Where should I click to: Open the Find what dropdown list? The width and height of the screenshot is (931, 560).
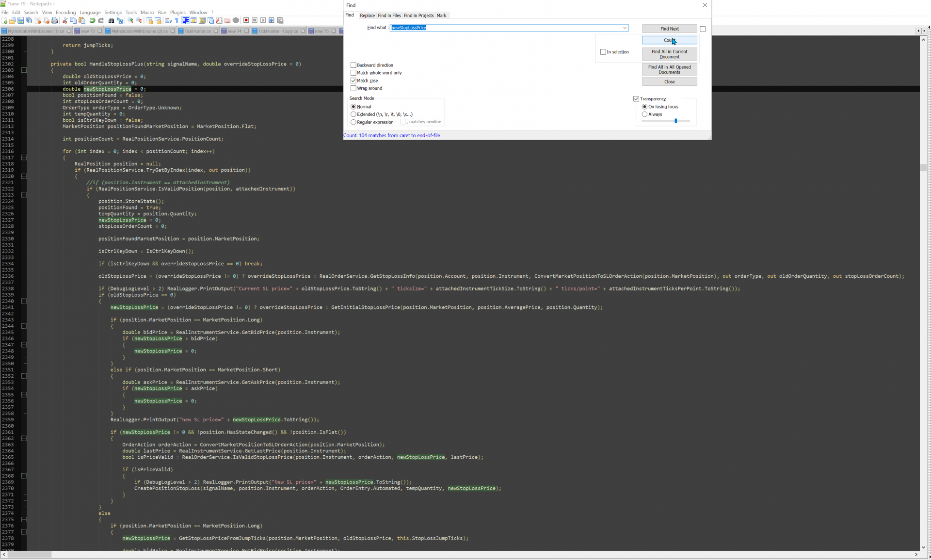[625, 28]
